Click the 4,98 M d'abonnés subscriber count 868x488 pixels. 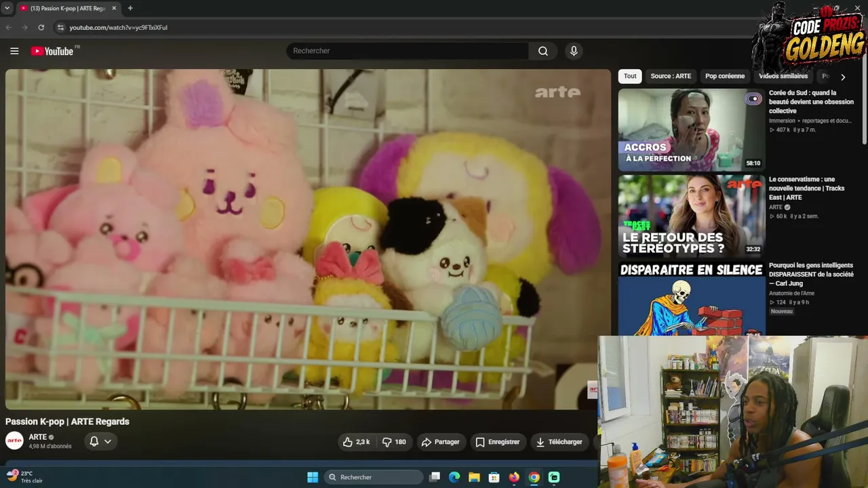pyautogui.click(x=50, y=446)
